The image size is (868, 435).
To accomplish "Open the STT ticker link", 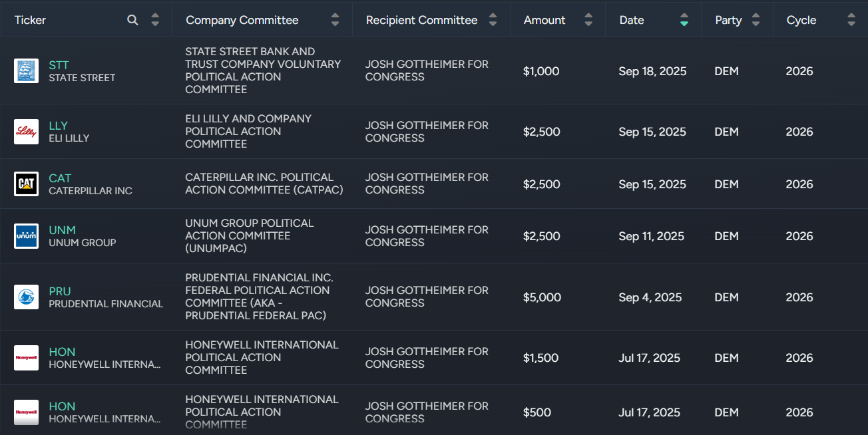I will pyautogui.click(x=59, y=65).
